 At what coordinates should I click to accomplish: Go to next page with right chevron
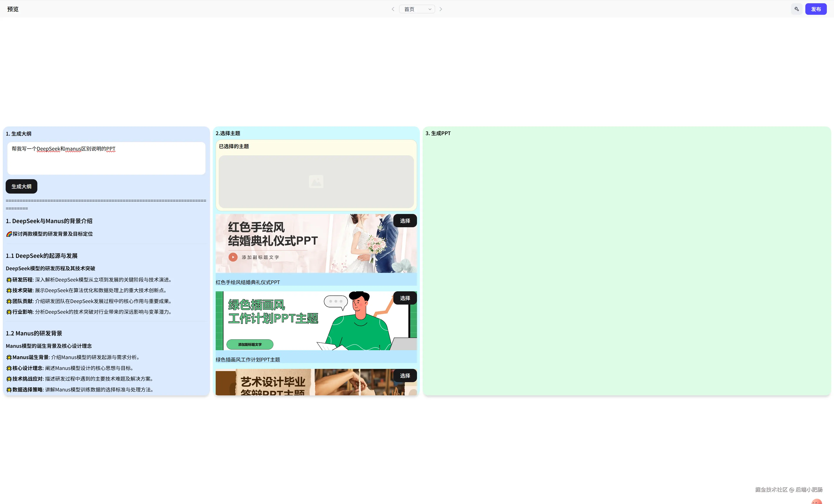point(441,9)
